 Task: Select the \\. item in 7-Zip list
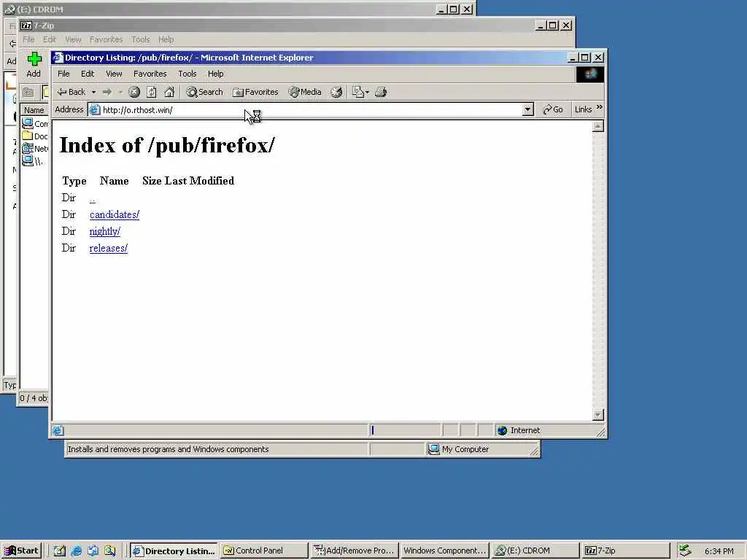[x=33, y=161]
